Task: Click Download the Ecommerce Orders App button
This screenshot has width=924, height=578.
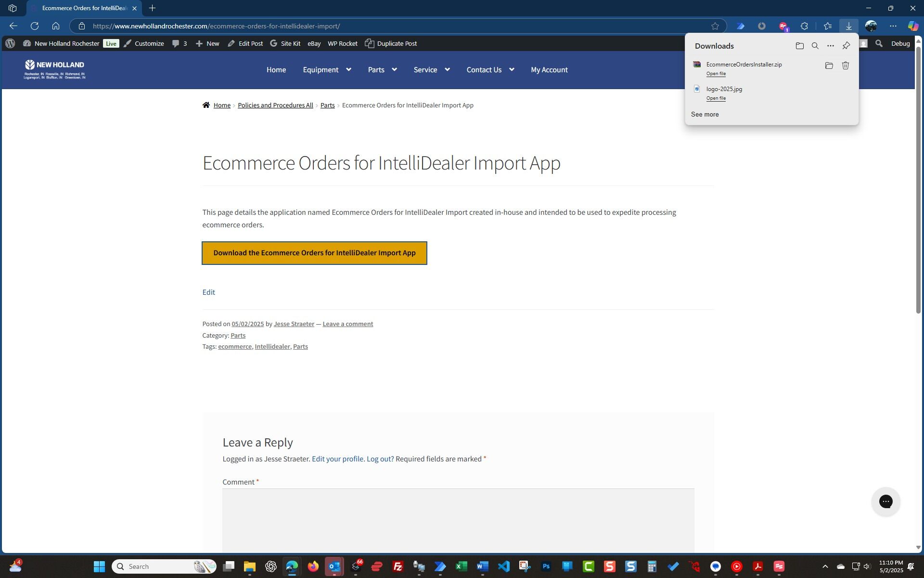Action: (314, 253)
